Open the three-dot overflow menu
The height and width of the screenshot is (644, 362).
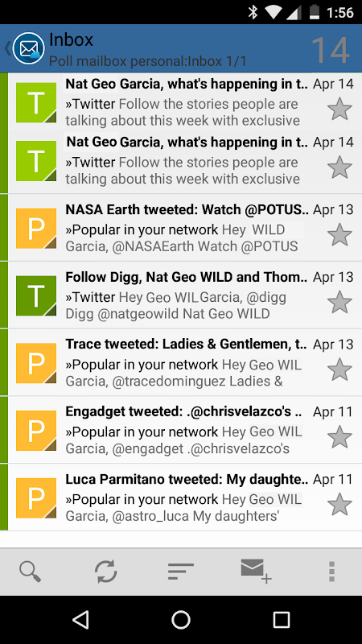pyautogui.click(x=331, y=572)
